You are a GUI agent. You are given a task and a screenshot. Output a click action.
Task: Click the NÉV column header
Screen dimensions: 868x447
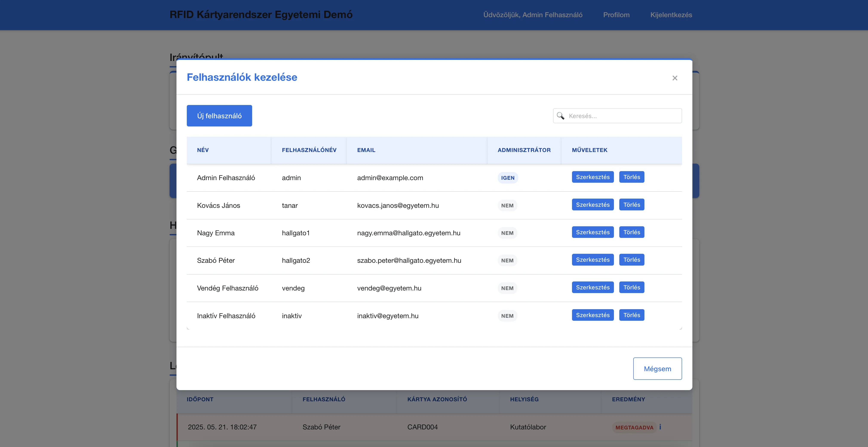(x=203, y=150)
